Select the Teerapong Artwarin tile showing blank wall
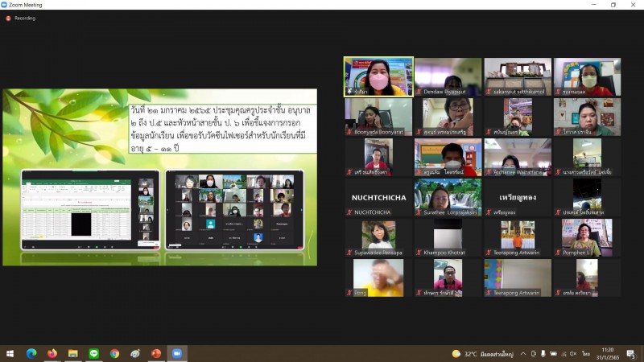This screenshot has width=644, height=362. click(x=518, y=278)
